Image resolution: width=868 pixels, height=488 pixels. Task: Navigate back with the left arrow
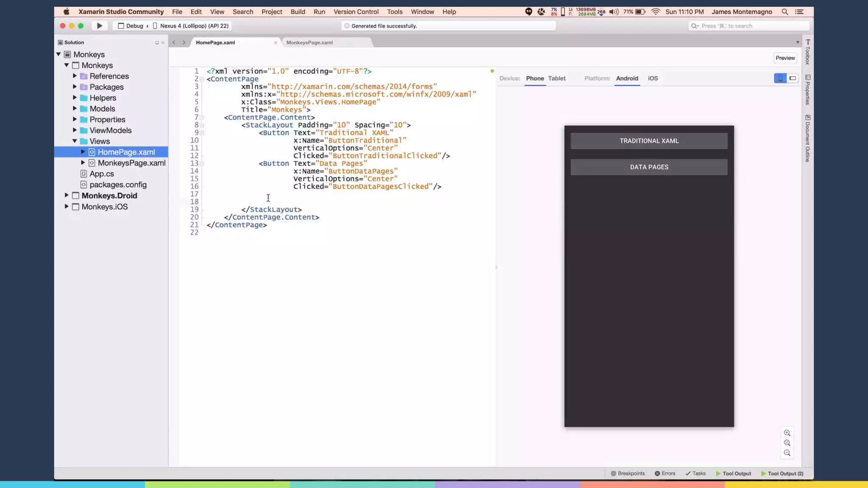click(174, 42)
